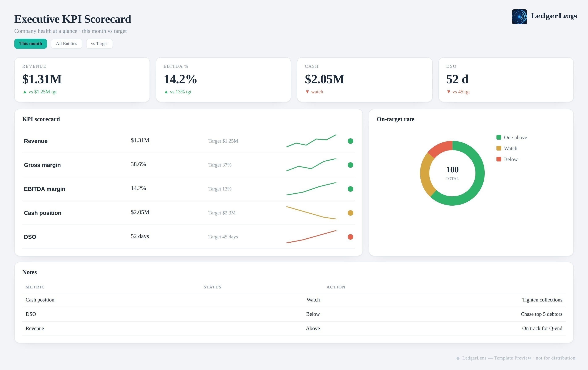Select the This month filter chip
Image resolution: width=588 pixels, height=370 pixels.
click(30, 44)
